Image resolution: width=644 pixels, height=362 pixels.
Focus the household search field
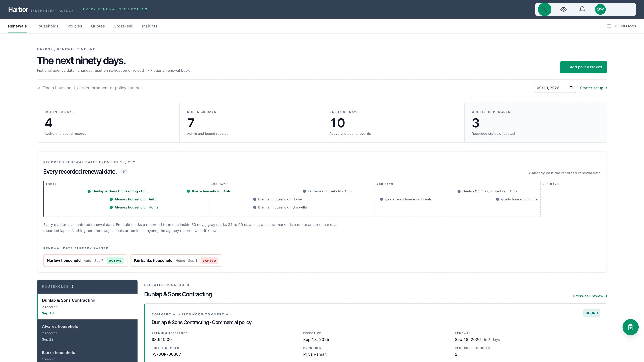pyautogui.click(x=285, y=88)
